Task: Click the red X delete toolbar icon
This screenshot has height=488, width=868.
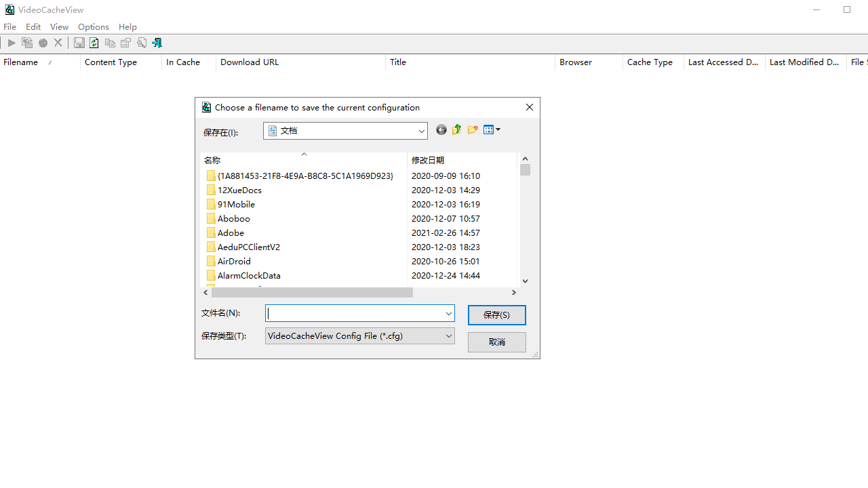Action: click(x=58, y=43)
